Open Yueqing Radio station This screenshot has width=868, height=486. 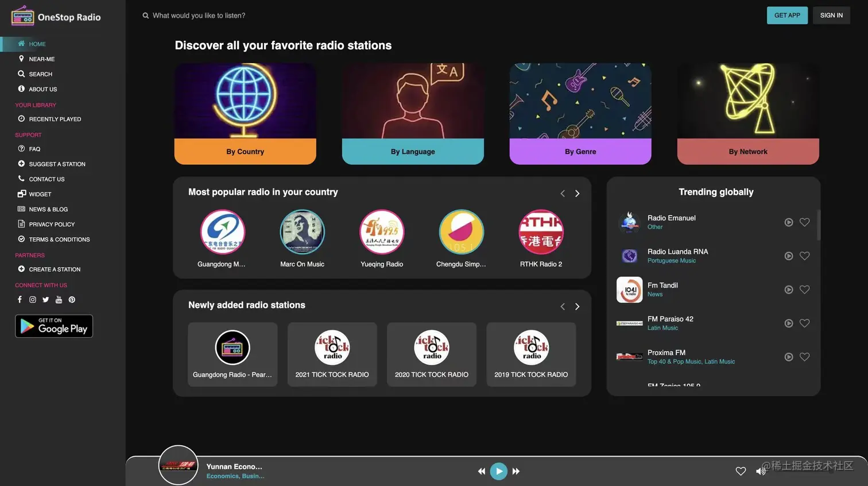tap(382, 238)
